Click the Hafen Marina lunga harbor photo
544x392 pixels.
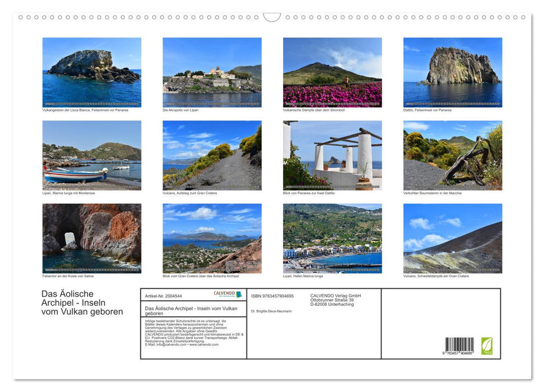(x=332, y=238)
